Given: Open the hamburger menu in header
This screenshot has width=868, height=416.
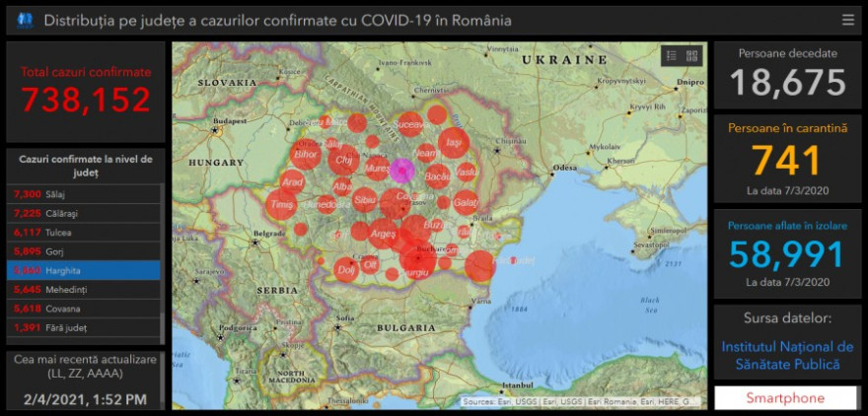Looking at the screenshot, I should 848,20.
